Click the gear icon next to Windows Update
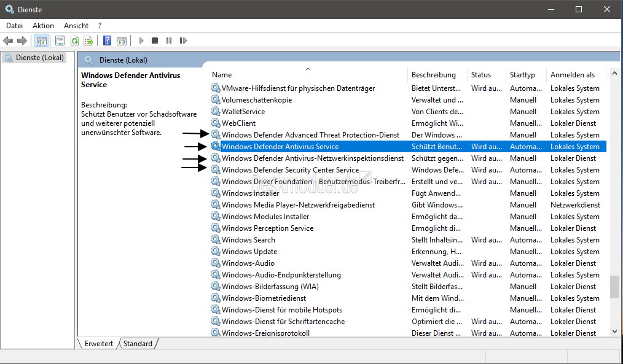 coord(216,251)
